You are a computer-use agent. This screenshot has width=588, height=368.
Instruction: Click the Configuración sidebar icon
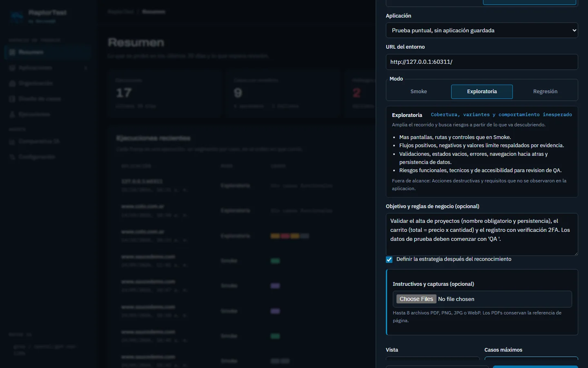[x=12, y=157]
